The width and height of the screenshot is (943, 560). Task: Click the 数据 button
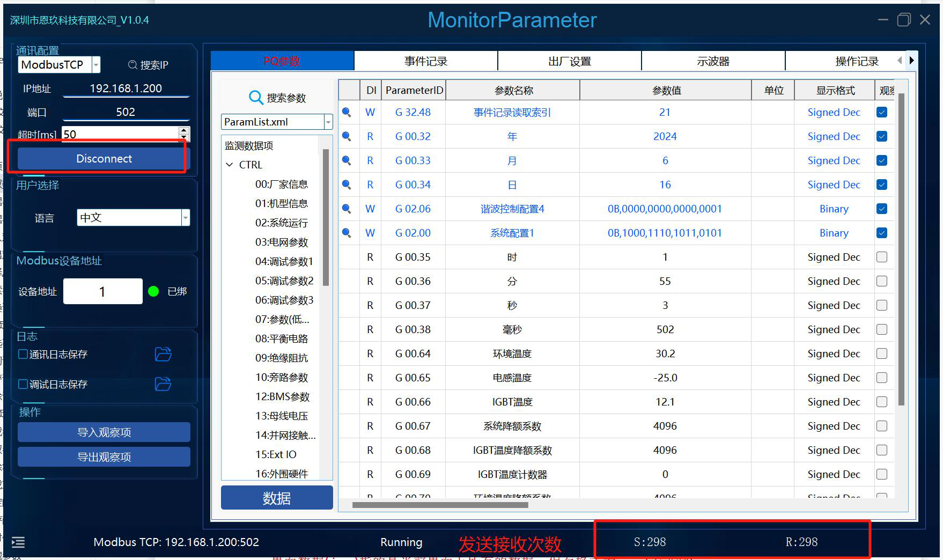point(277,498)
